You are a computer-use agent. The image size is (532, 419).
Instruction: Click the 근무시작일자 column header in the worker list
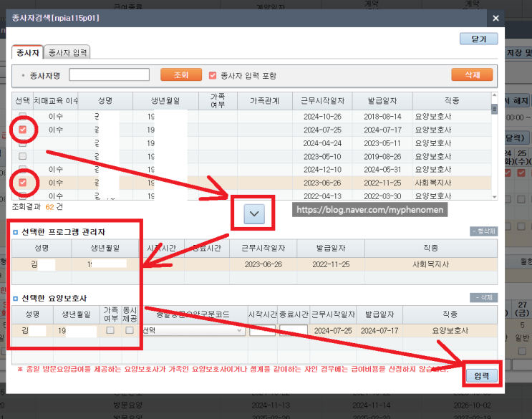coord(322,101)
